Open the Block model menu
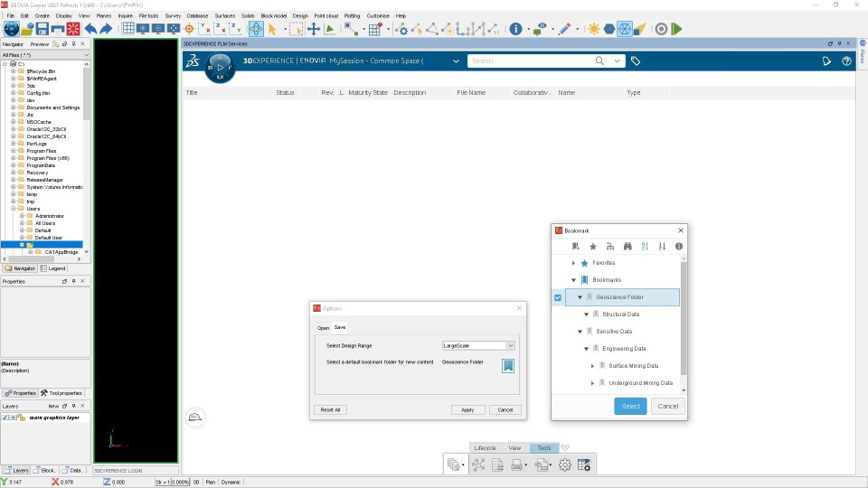This screenshot has width=868, height=488. click(273, 15)
